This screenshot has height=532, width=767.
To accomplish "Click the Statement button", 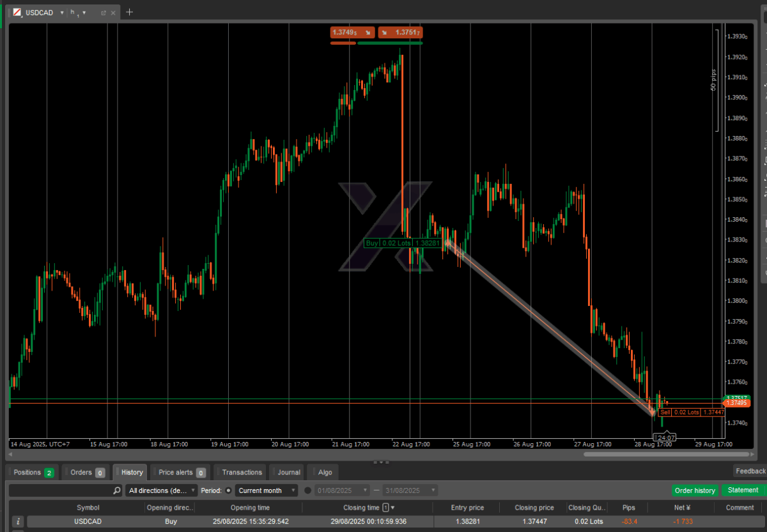I will (743, 490).
